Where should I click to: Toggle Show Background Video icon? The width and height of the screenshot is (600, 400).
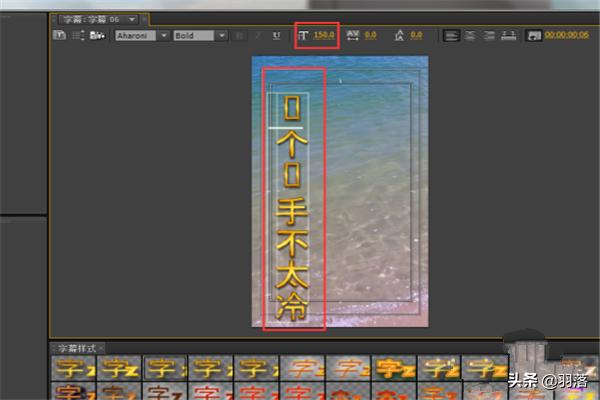(534, 36)
